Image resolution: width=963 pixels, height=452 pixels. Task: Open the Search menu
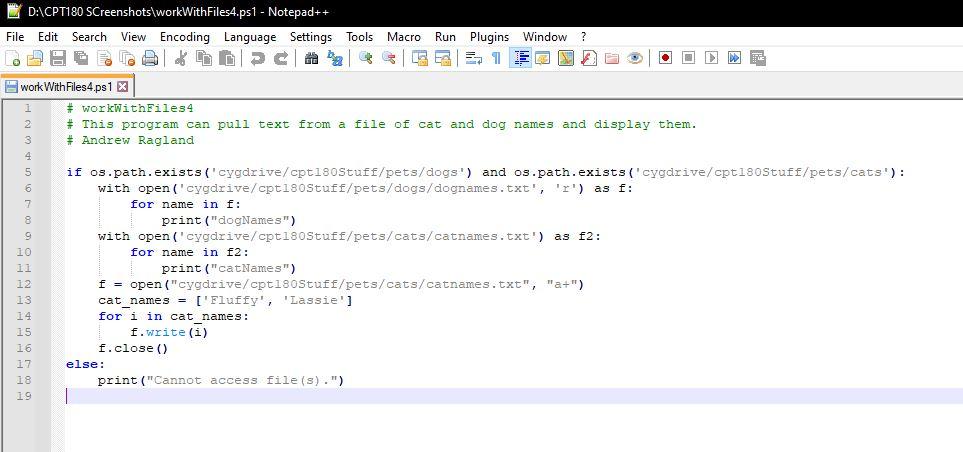(89, 37)
